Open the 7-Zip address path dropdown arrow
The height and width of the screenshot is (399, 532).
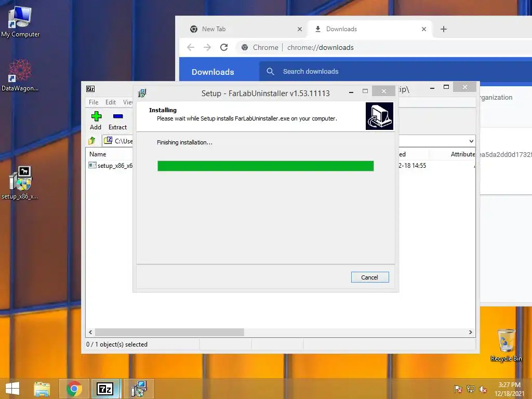[x=471, y=141]
